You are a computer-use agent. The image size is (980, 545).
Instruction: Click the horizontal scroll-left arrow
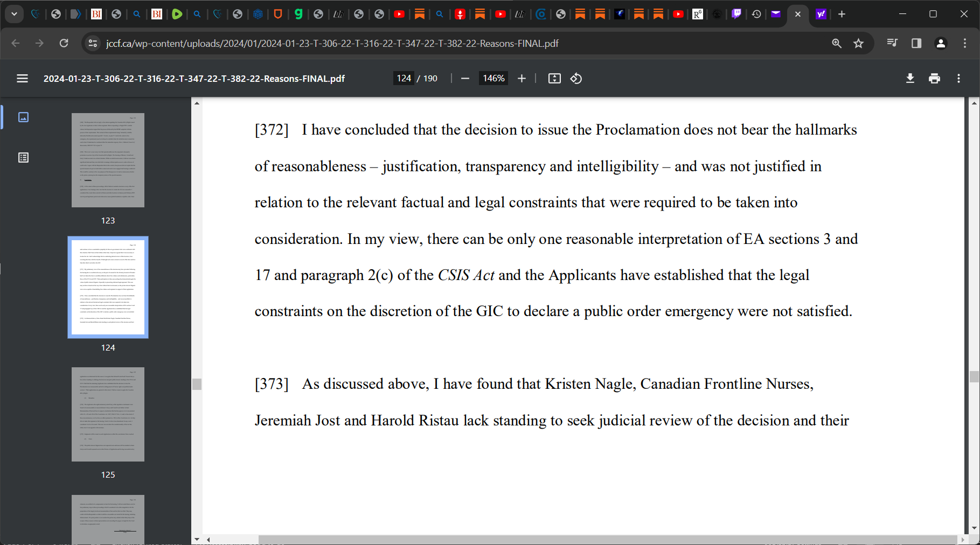coord(208,540)
